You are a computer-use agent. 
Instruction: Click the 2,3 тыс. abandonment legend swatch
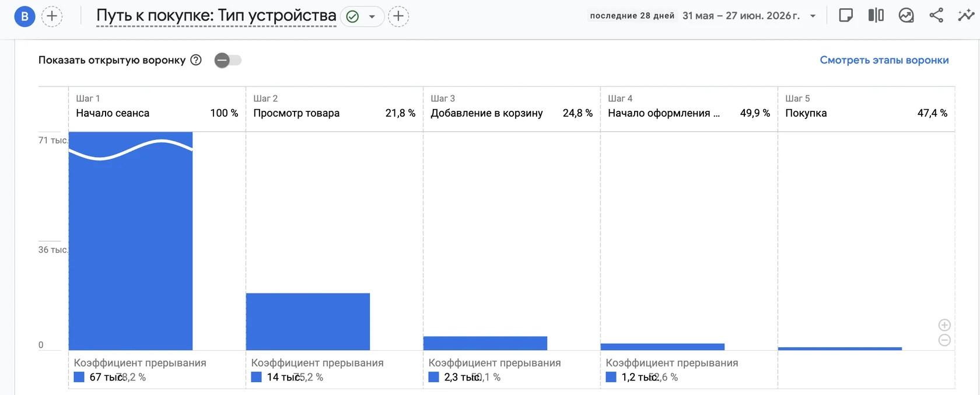433,377
